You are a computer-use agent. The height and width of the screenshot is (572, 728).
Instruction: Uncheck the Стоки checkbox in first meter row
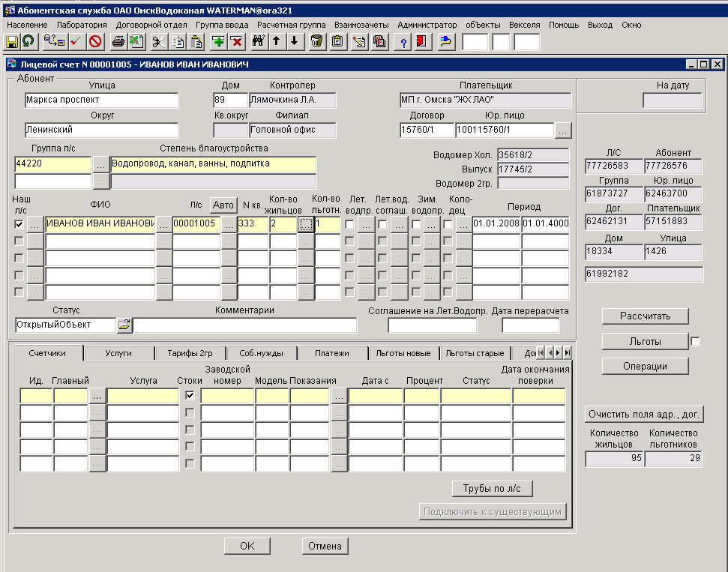pyautogui.click(x=190, y=395)
